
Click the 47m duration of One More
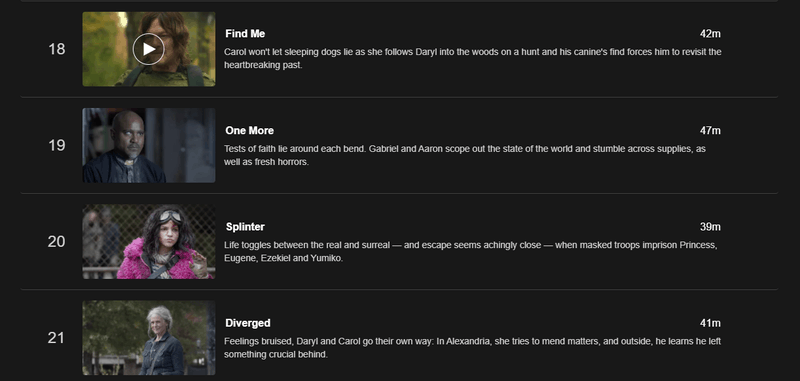710,131
